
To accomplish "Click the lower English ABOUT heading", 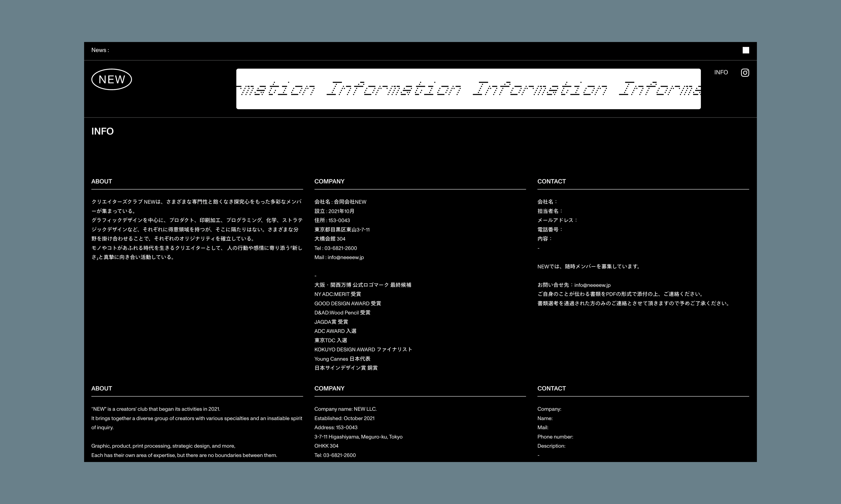I will (x=102, y=389).
